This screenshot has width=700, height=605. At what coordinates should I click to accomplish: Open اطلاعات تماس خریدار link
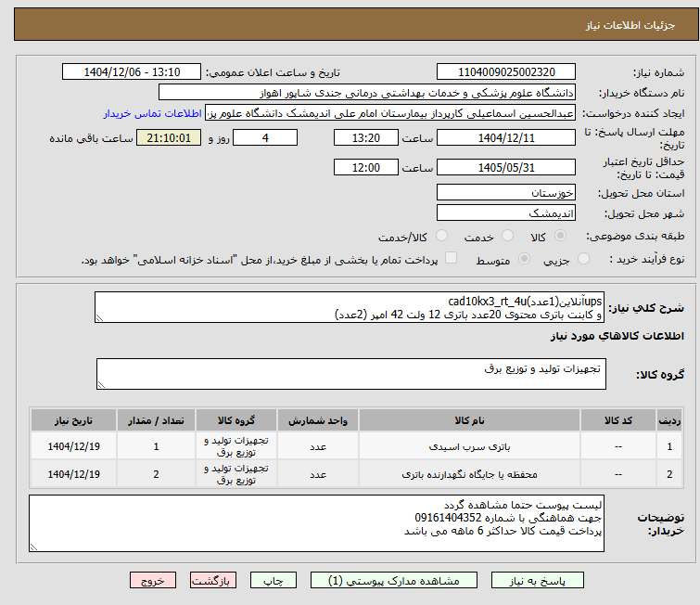click(153, 113)
